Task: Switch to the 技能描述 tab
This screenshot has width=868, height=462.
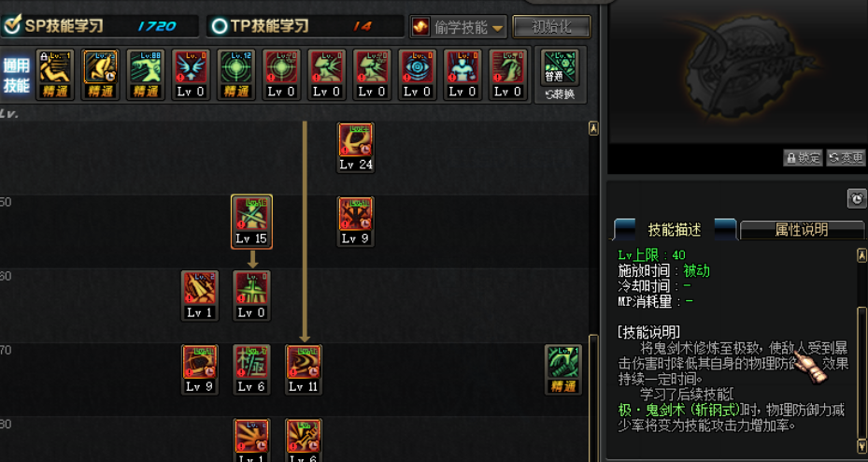Action: (x=675, y=229)
